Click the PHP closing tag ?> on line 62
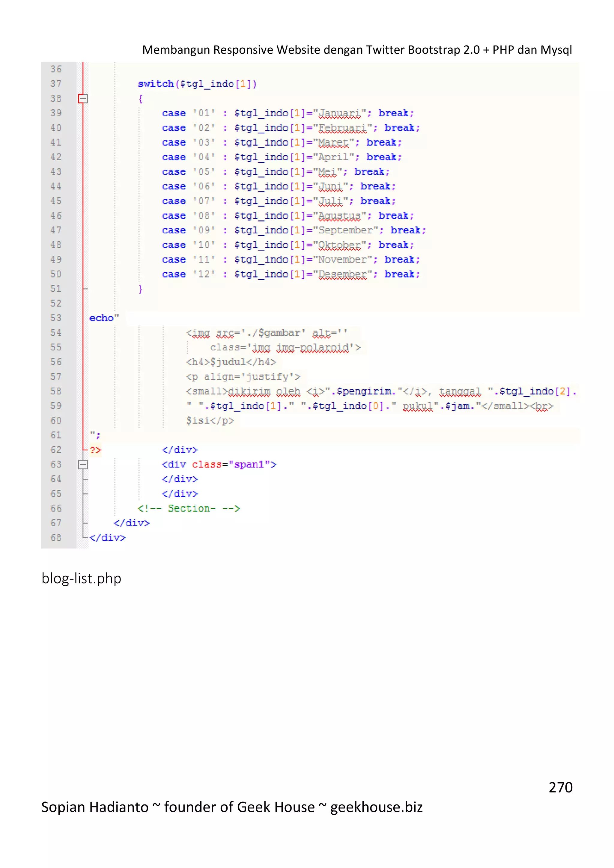 95,450
